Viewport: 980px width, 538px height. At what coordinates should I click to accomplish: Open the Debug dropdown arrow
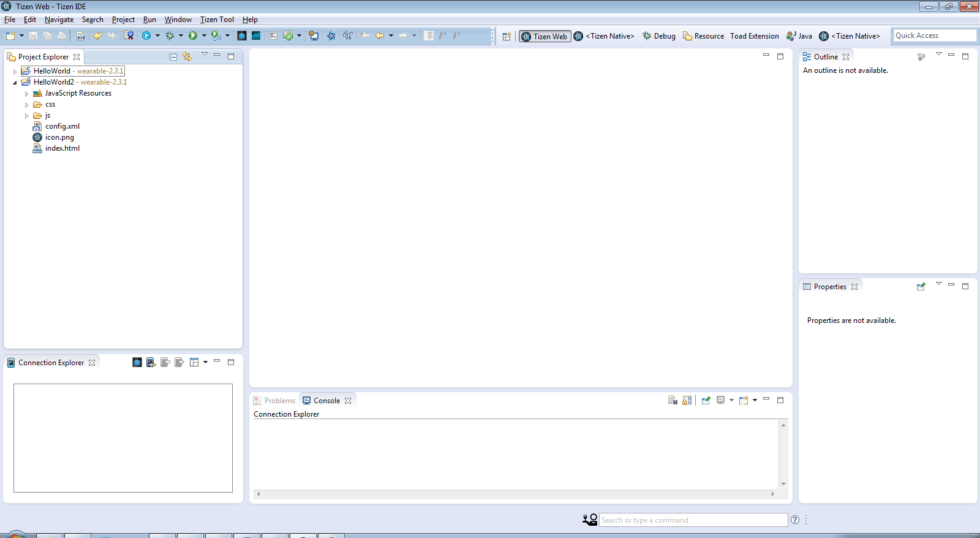[x=181, y=36]
